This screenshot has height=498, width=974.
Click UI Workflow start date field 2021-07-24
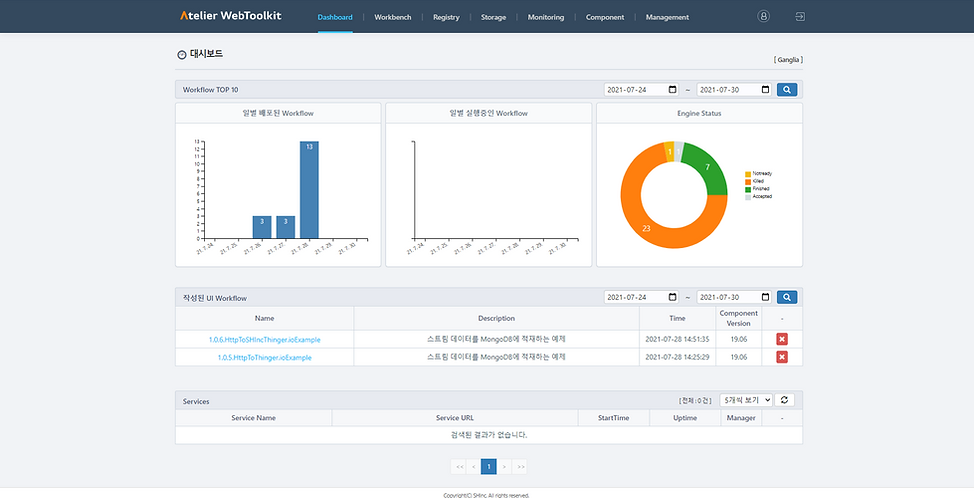[x=642, y=297]
